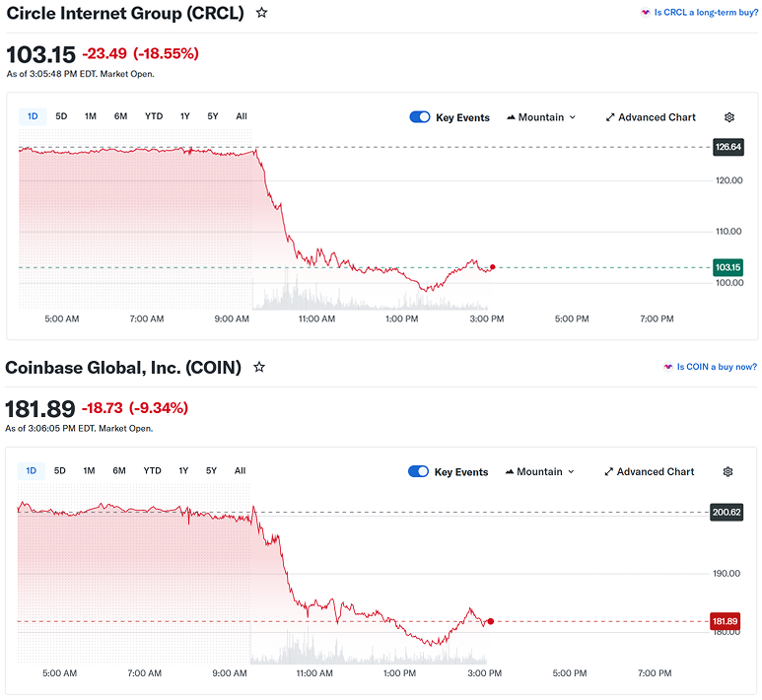Viewport: 762px width, 700px height.
Task: Click the 120.00 axis label on CRCL chart
Action: 728,180
